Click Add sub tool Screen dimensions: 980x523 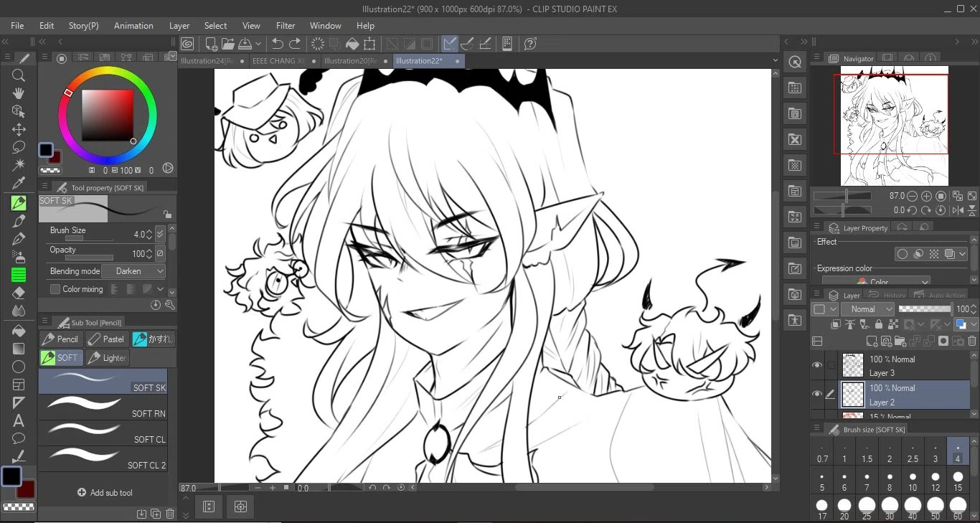tap(105, 493)
